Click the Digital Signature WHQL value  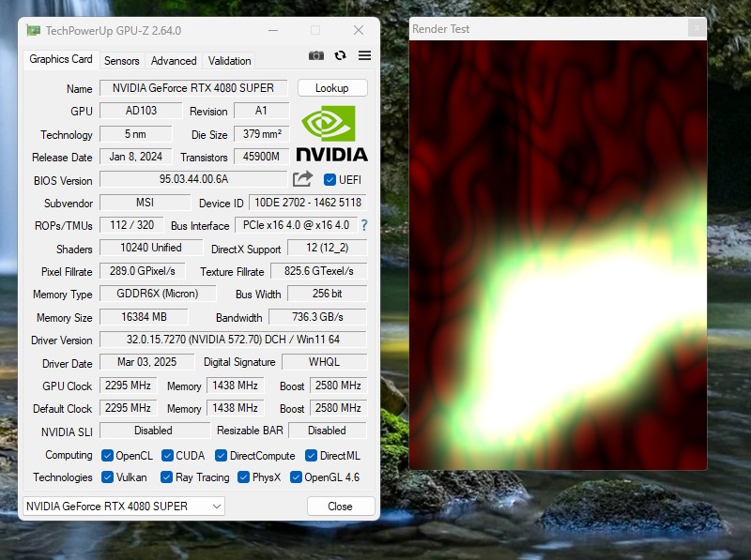324,362
